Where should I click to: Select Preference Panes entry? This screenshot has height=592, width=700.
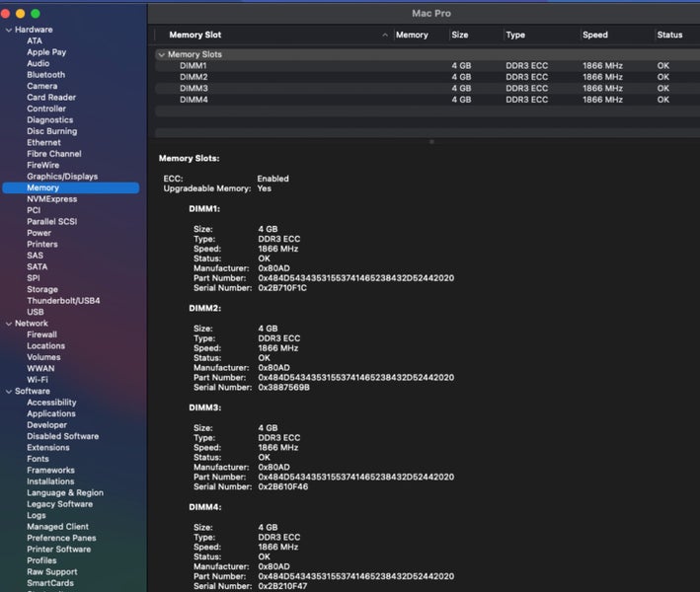coord(61,538)
